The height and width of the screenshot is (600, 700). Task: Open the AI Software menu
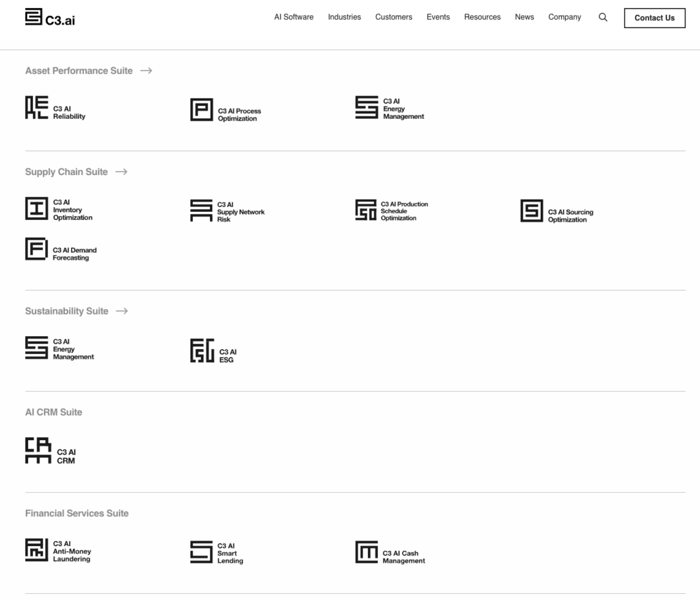point(294,17)
